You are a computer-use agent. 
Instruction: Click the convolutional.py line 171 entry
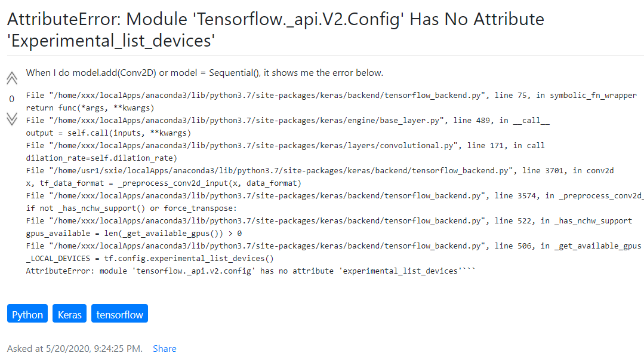(x=285, y=146)
